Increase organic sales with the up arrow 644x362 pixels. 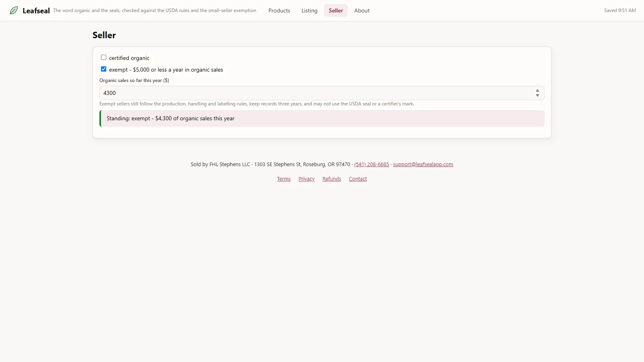click(x=537, y=90)
